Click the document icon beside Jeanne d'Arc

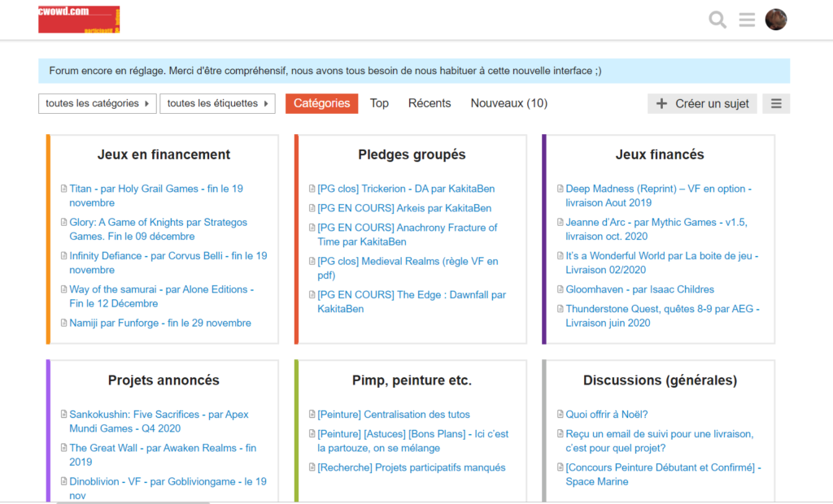(560, 222)
